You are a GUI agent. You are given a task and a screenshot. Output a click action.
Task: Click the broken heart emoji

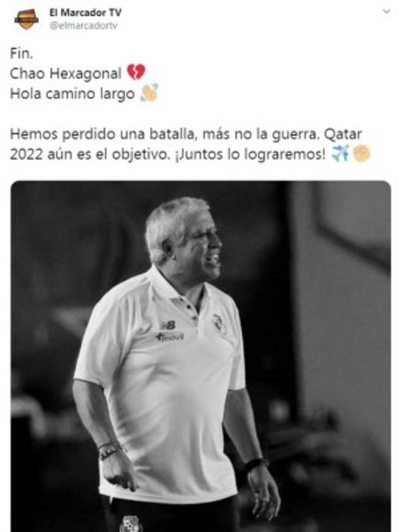136,72
